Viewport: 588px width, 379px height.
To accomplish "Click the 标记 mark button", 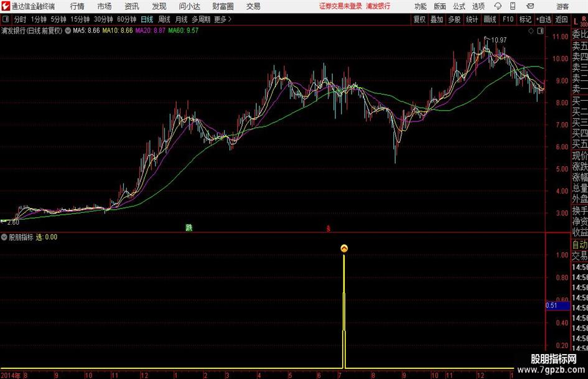I will [525, 19].
